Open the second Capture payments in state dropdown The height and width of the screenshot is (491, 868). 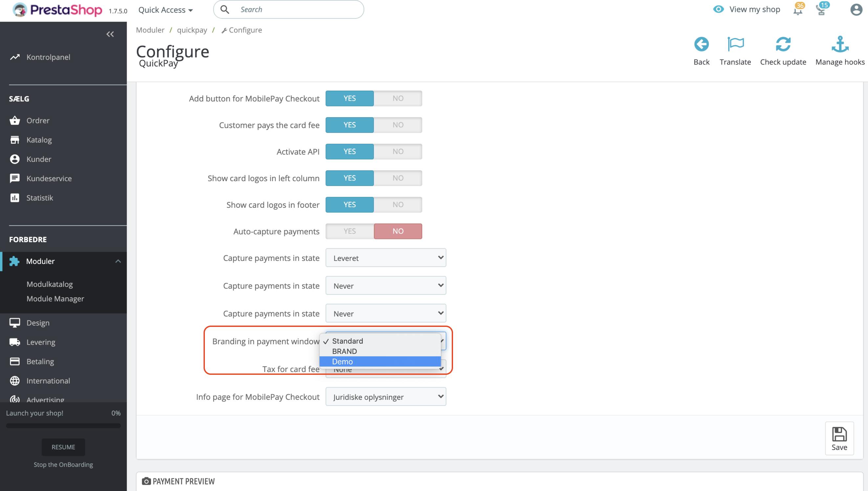tap(386, 285)
